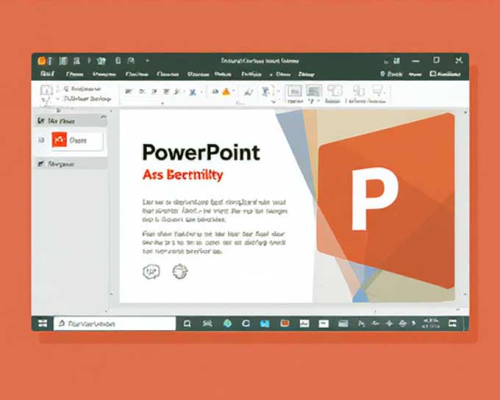Click the speech-bubble badge icon below the slide text

[x=151, y=272]
